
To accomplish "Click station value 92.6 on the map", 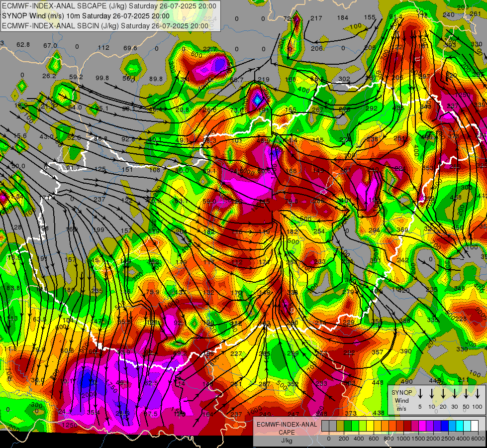I will (x=128, y=139).
